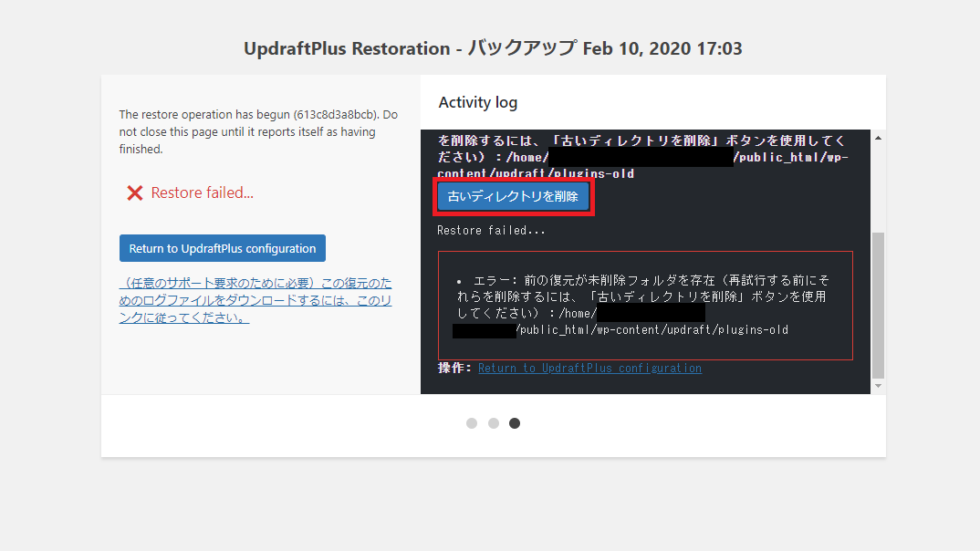The image size is (980, 551).
Task: Select the first step indicator dot
Action: pyautogui.click(x=472, y=423)
